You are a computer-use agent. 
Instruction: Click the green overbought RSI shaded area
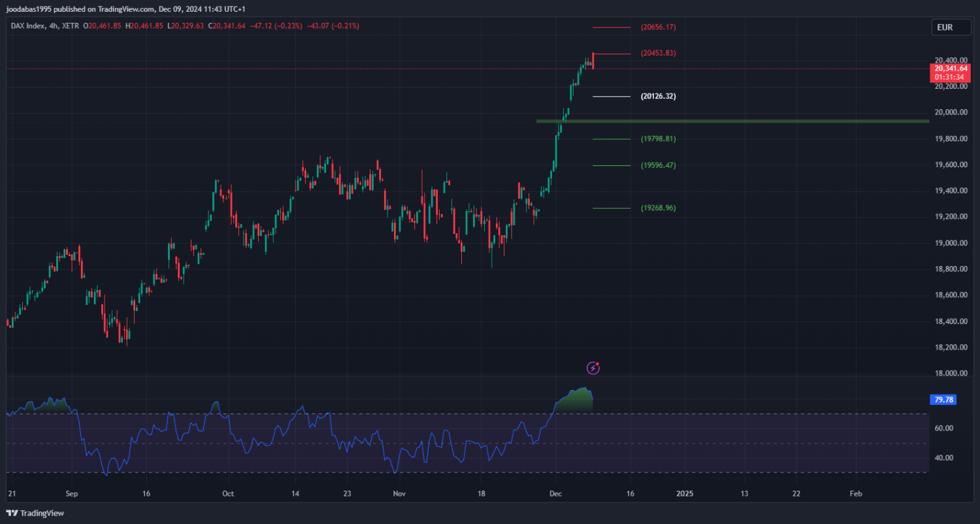coord(575,402)
